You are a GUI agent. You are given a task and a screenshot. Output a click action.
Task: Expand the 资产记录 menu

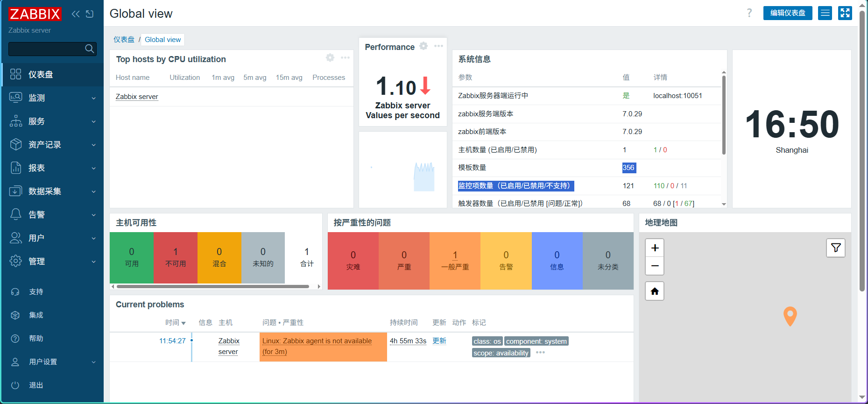point(52,144)
